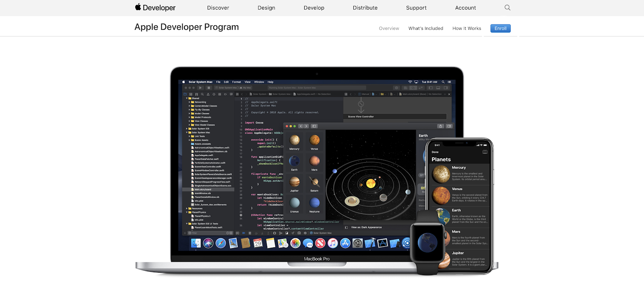This screenshot has width=644, height=302.
Task: Open Photos in the dock
Action: (x=295, y=243)
